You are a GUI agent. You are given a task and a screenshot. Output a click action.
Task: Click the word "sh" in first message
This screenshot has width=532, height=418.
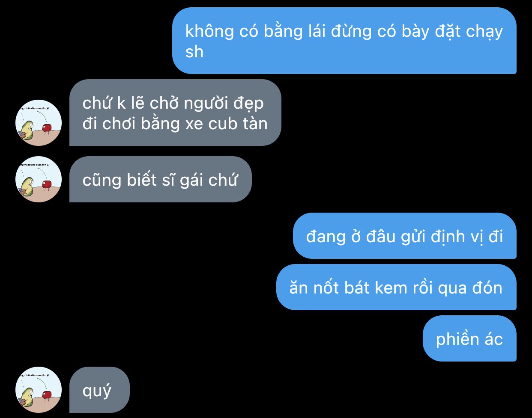pyautogui.click(x=194, y=52)
